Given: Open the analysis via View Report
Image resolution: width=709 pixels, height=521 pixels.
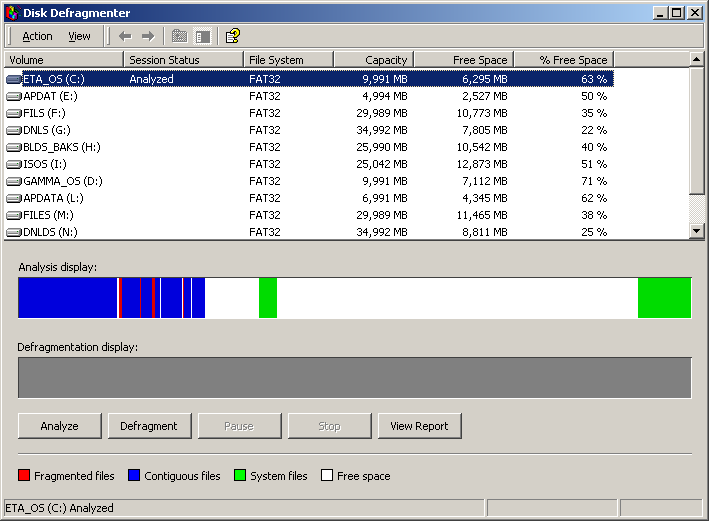Looking at the screenshot, I should (x=420, y=426).
